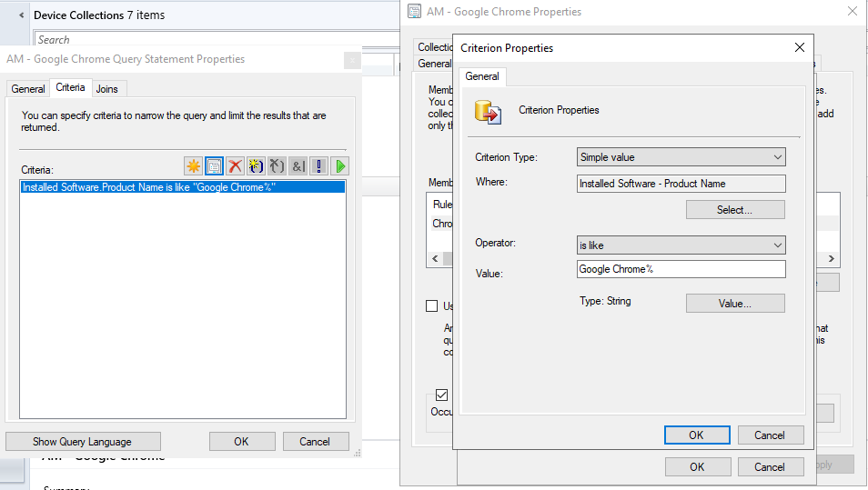Confirm Criterion Properties with OK
The image size is (868, 490).
(x=697, y=435)
